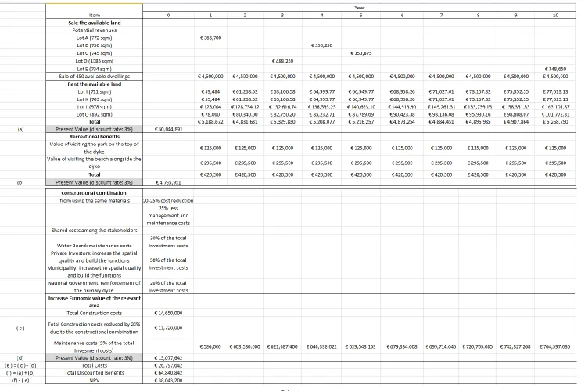Select 'from using the same materials' cell
This screenshot has width=588, height=391.
coord(94,200)
